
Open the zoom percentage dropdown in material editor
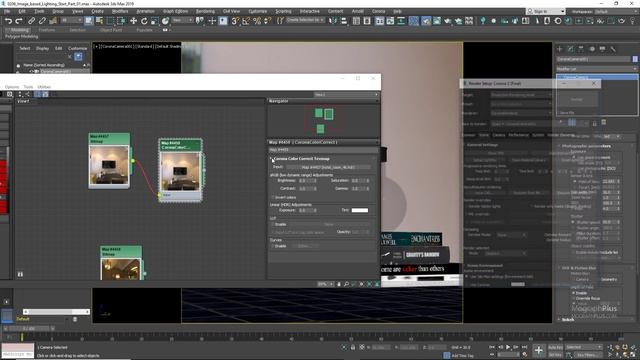click(x=325, y=284)
